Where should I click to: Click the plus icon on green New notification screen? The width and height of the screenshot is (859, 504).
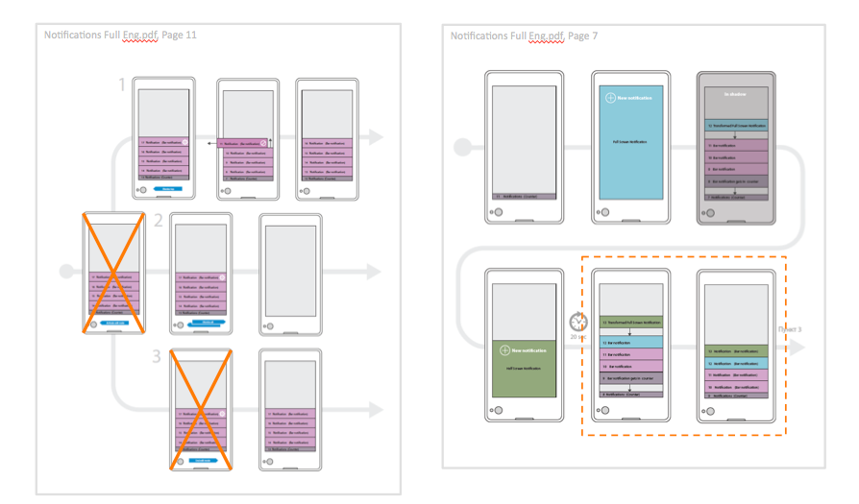504,352
